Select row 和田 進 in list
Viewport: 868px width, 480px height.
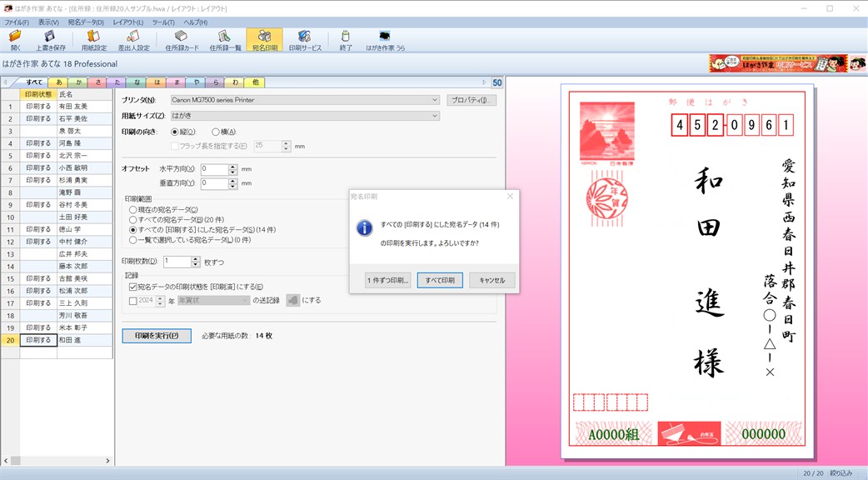click(57, 340)
